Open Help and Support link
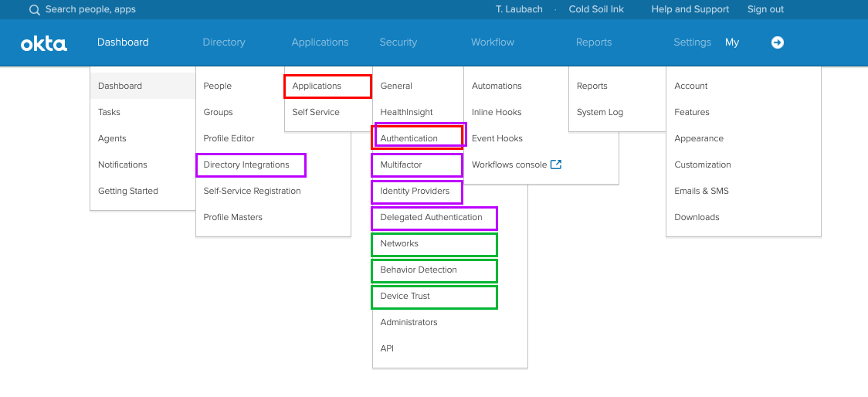This screenshot has height=397, width=868. point(690,9)
